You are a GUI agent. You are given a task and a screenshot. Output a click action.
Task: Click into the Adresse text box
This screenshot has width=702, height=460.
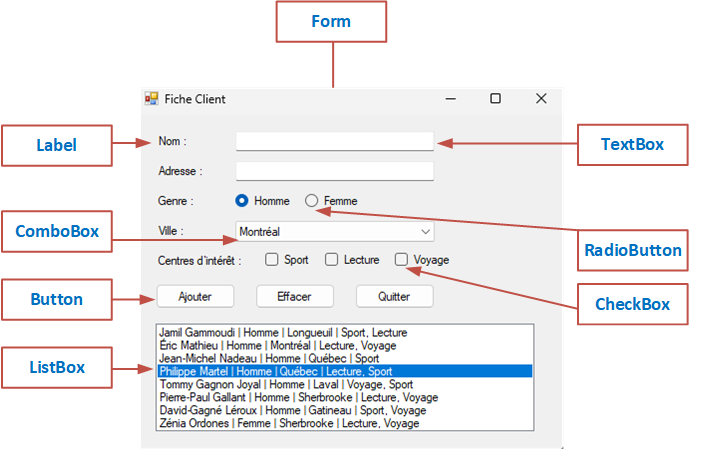pyautogui.click(x=334, y=171)
